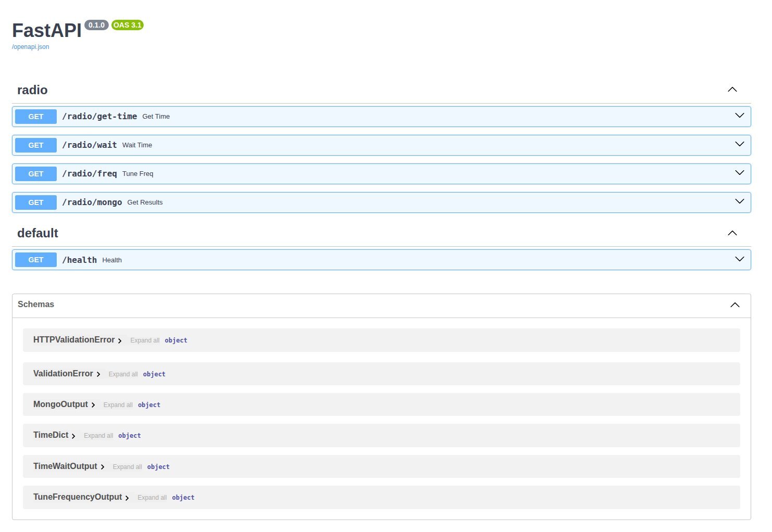772x532 pixels.
Task: Click the disclosure arrow beside HTTPValidationError
Action: (x=120, y=340)
